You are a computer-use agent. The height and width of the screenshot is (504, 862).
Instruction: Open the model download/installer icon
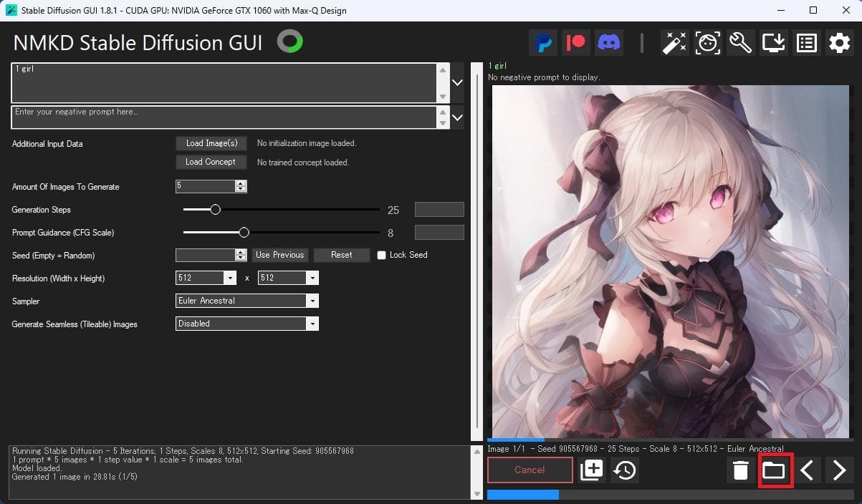pyautogui.click(x=774, y=43)
